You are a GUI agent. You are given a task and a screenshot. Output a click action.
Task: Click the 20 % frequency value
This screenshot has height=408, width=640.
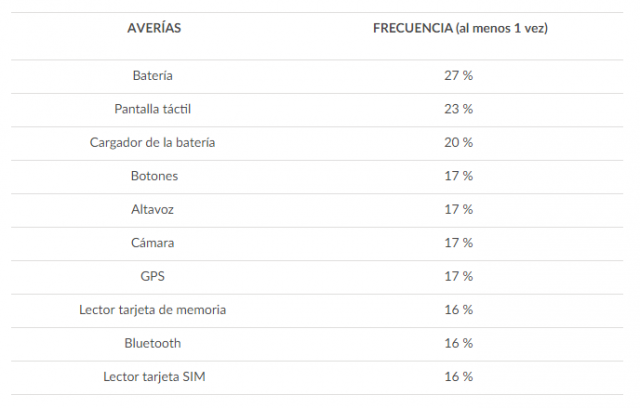[x=459, y=142]
